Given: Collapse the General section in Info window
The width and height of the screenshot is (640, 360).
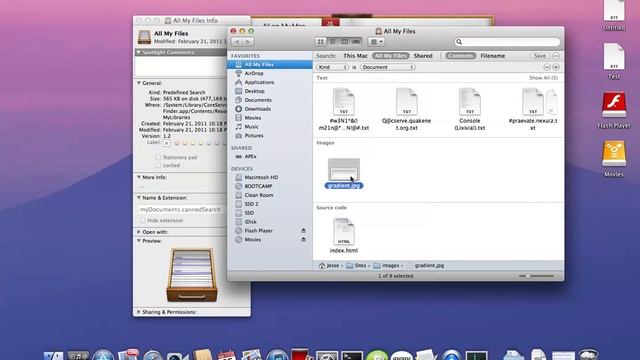Looking at the screenshot, I should (x=139, y=83).
